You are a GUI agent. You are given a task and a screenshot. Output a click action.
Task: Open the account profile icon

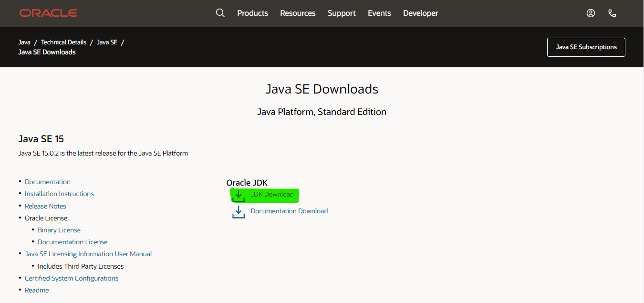click(x=591, y=13)
